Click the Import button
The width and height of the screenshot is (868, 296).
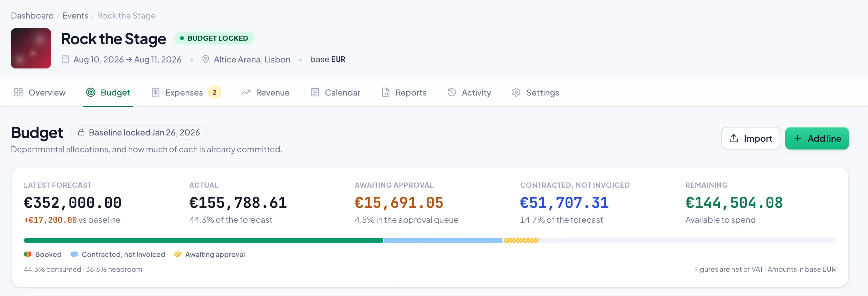coord(751,138)
